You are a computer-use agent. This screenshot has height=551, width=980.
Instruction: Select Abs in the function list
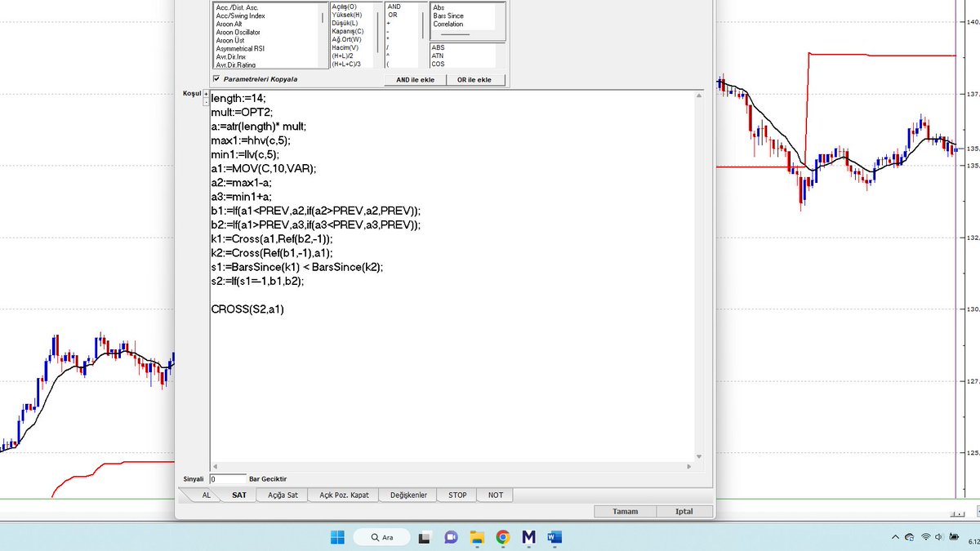[438, 7]
